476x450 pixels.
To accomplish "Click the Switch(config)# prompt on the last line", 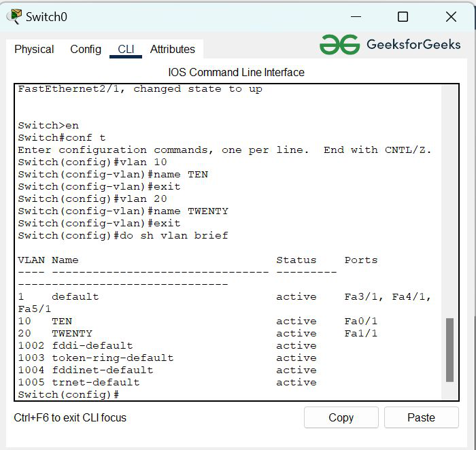I will click(69, 394).
